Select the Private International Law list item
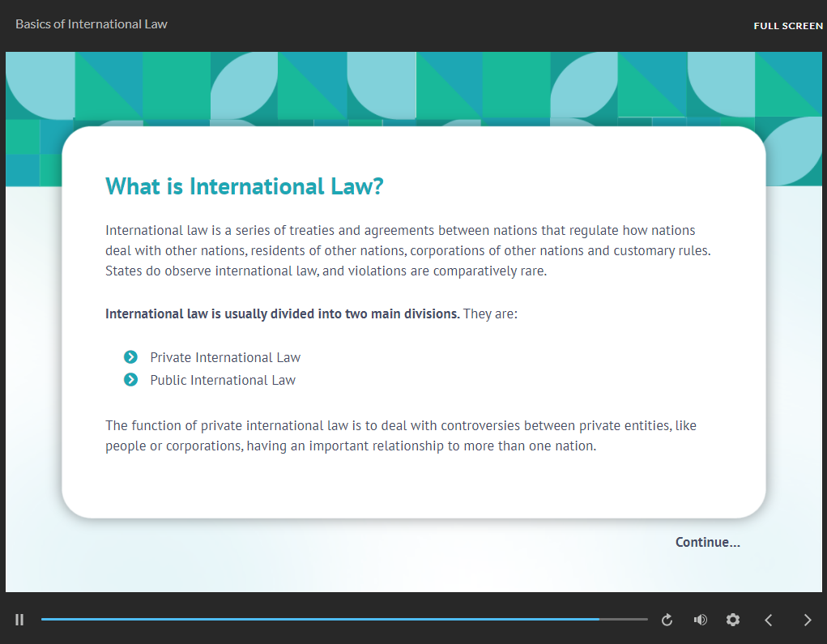This screenshot has width=827, height=644. click(225, 357)
